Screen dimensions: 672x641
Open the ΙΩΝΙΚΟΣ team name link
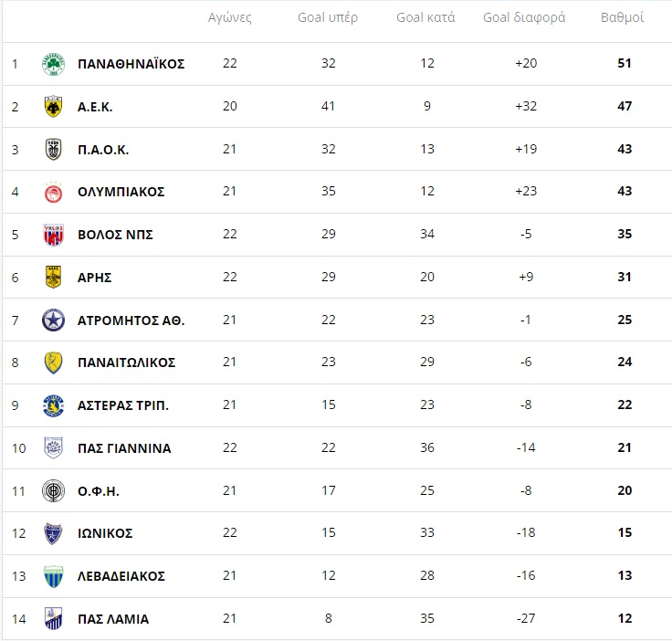pos(105,533)
